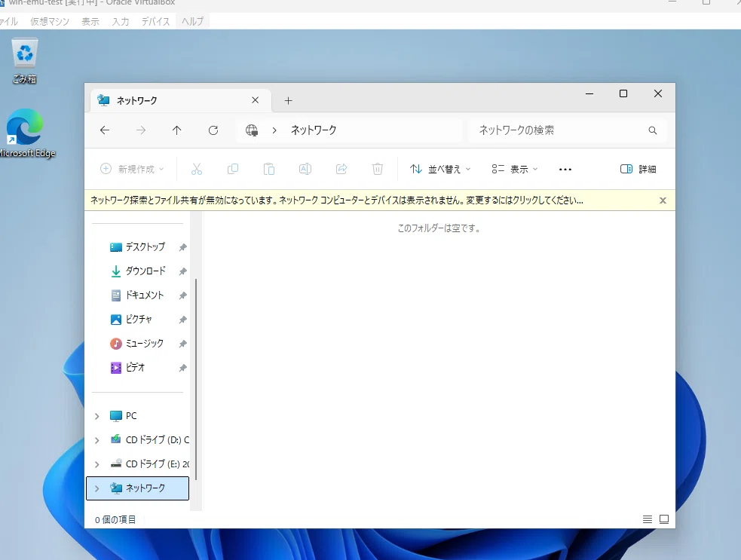Toggle the 詳細 details pane
The width and height of the screenshot is (741, 560).
pyautogui.click(x=638, y=169)
